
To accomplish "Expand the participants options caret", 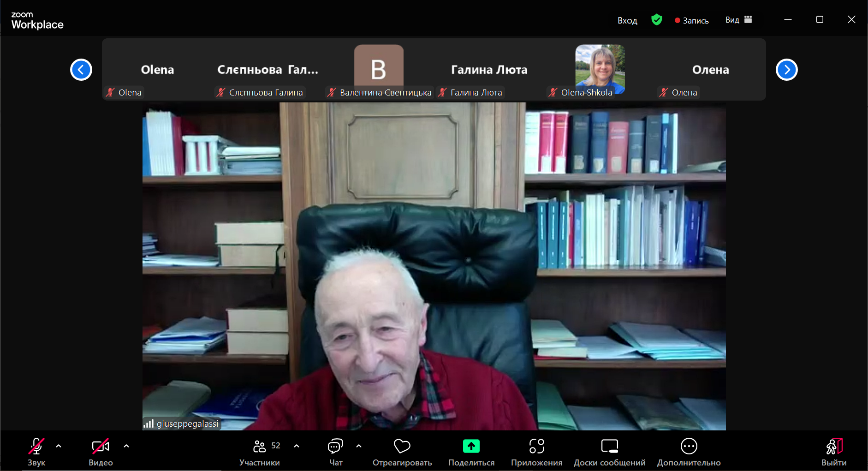I will click(x=297, y=446).
